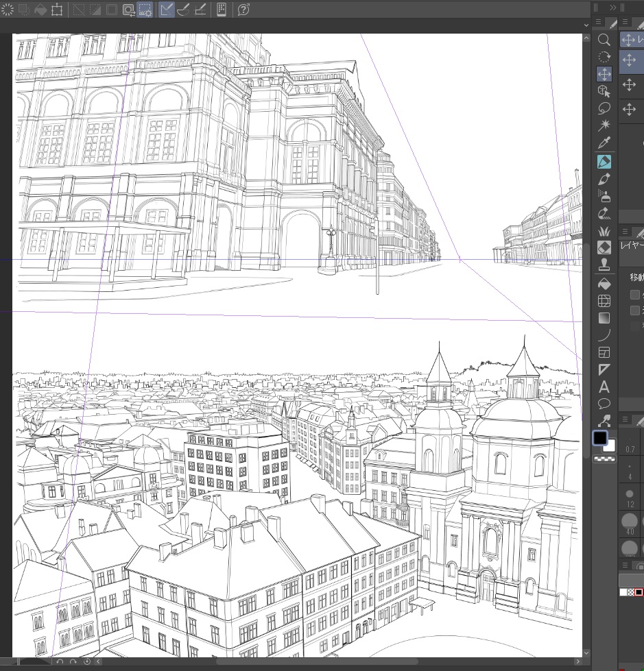This screenshot has height=671, width=644.
Task: Select the Zoom magnifier tool
Action: point(604,40)
